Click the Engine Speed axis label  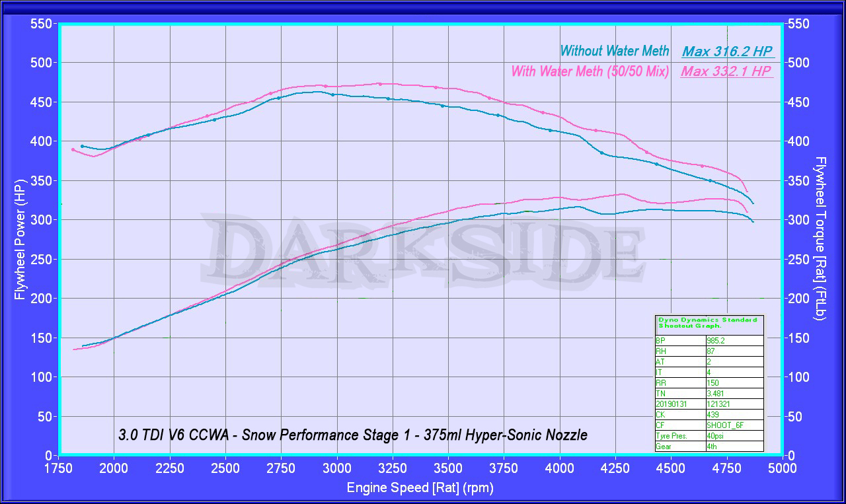coord(420,488)
